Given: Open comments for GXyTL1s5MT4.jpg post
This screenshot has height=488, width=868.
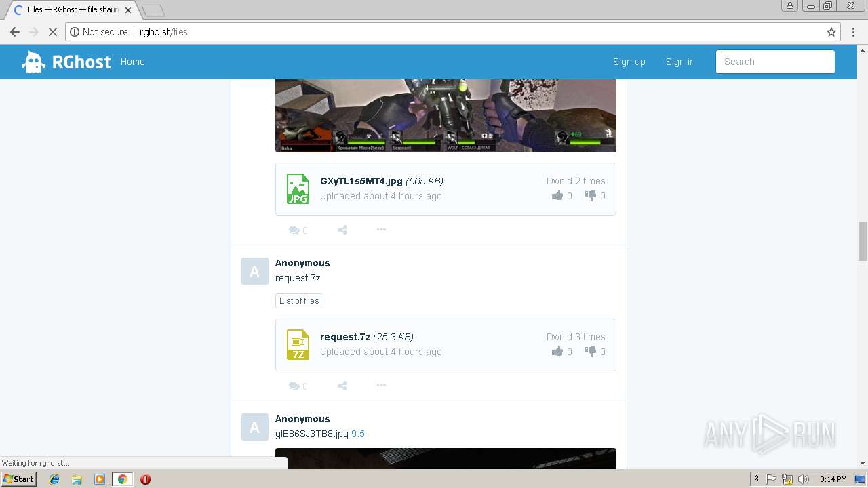Looking at the screenshot, I should point(298,230).
